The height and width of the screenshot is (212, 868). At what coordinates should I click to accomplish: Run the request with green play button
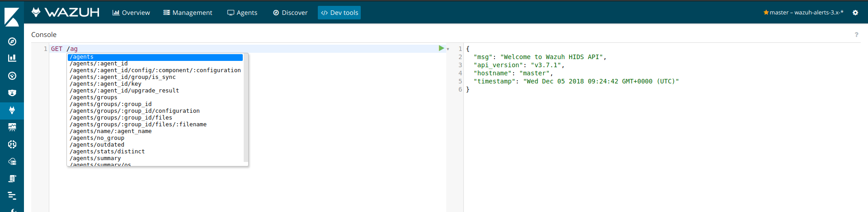(x=441, y=48)
